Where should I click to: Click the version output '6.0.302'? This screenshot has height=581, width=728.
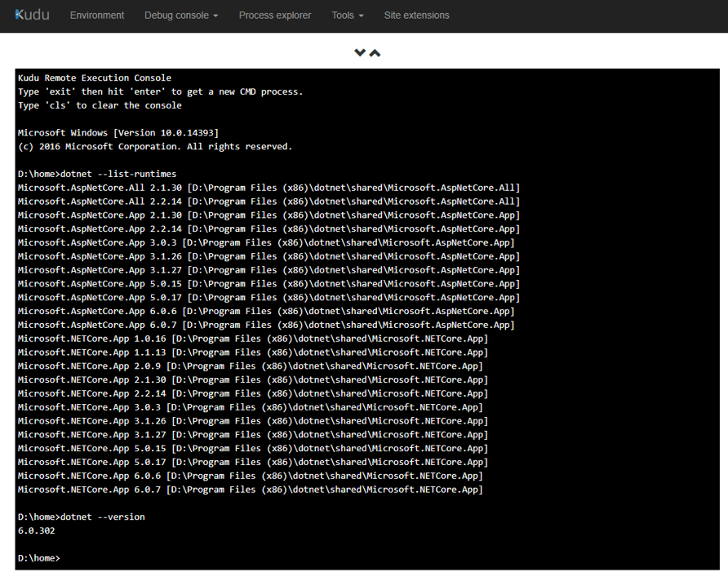pos(36,530)
